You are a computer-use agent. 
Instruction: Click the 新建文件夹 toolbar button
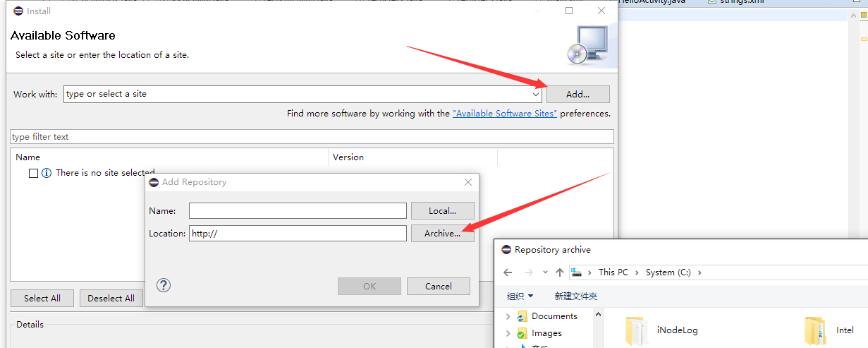coord(576,296)
